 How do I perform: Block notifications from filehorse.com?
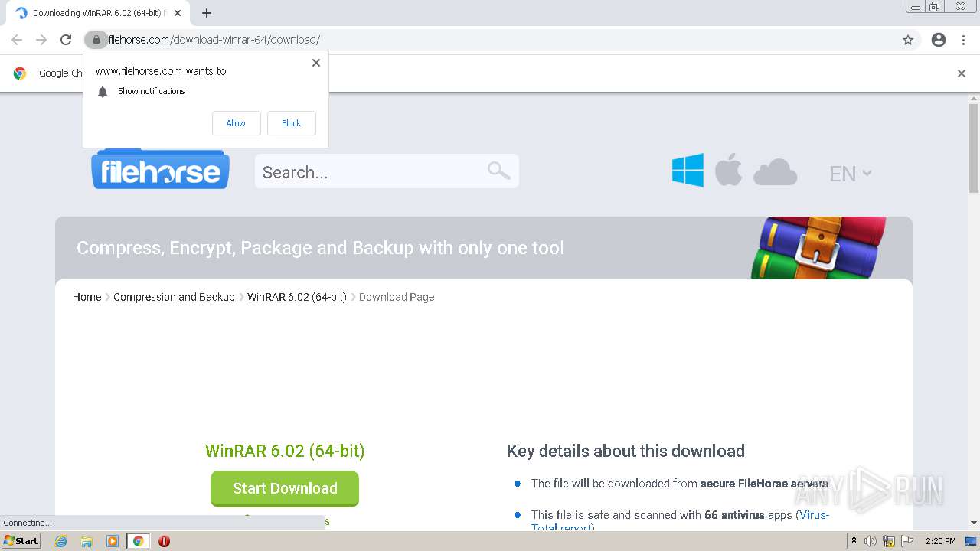(x=291, y=123)
